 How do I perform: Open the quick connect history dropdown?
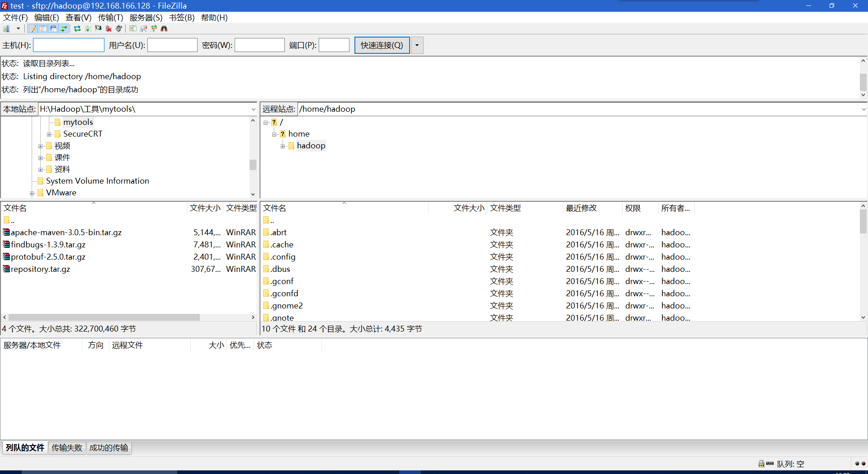click(417, 45)
